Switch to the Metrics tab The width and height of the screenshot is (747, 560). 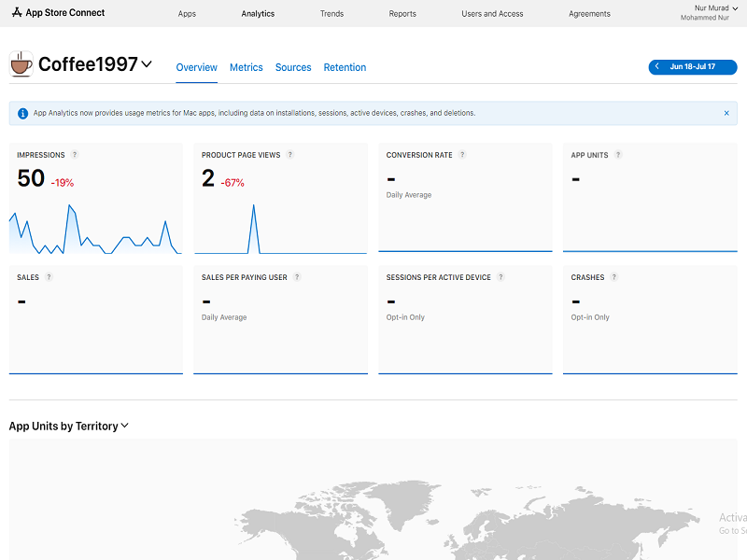(247, 67)
